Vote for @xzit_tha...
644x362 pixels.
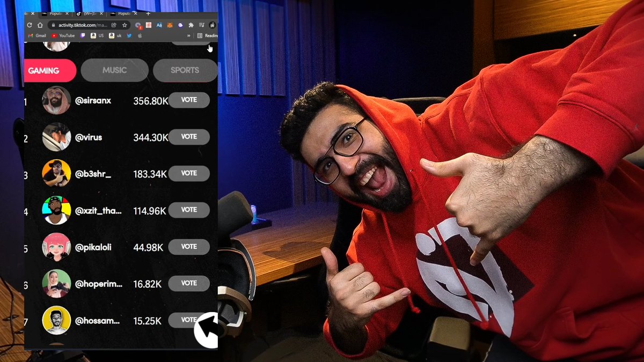[x=189, y=210]
